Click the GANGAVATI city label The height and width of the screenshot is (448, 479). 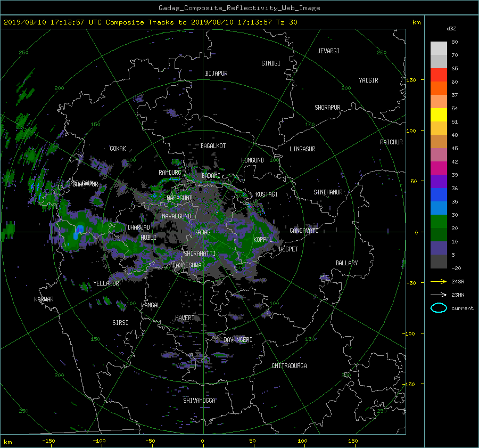304,230
